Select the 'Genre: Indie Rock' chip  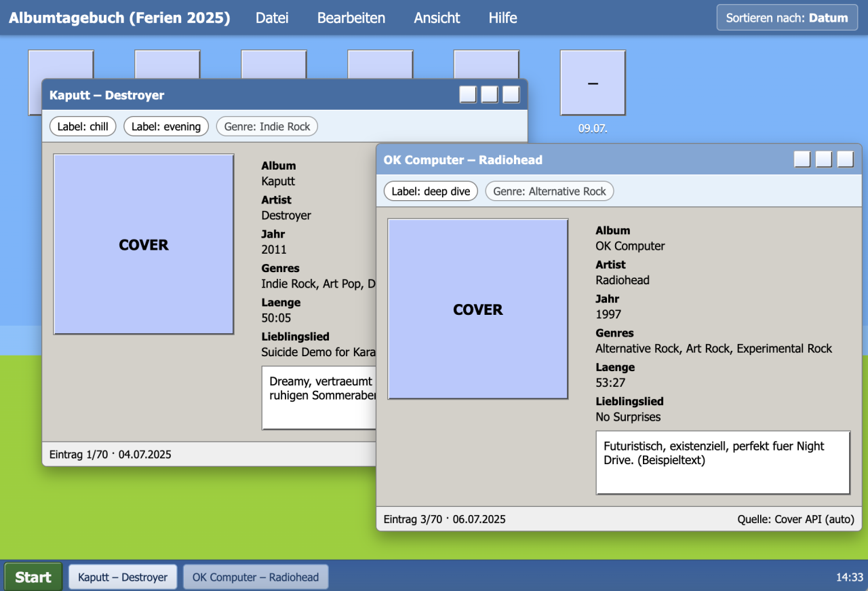(x=267, y=126)
